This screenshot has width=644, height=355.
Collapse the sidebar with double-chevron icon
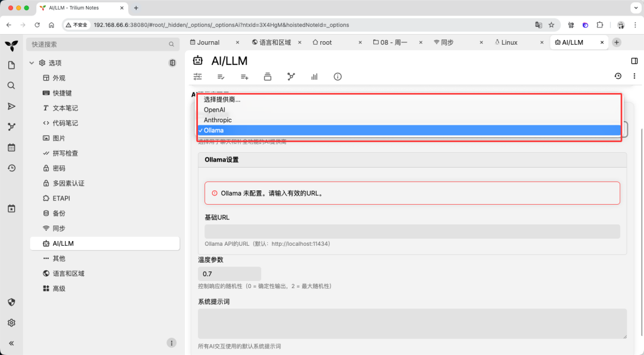coord(11,343)
